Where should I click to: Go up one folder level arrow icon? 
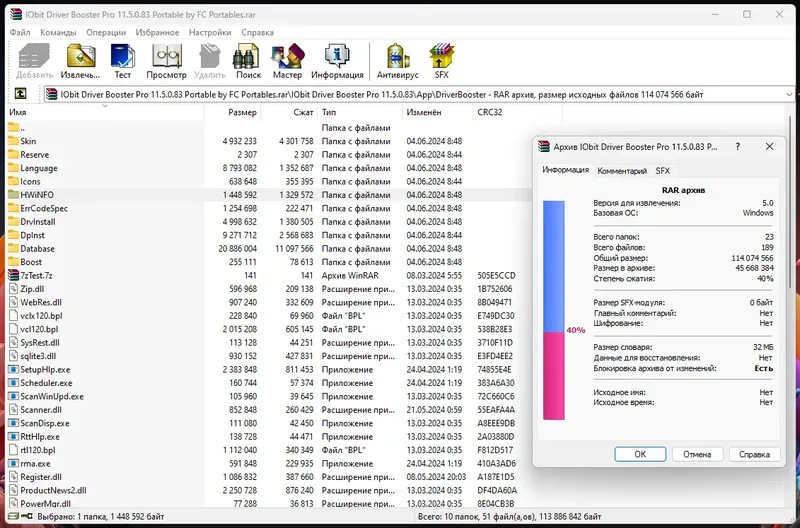point(20,94)
